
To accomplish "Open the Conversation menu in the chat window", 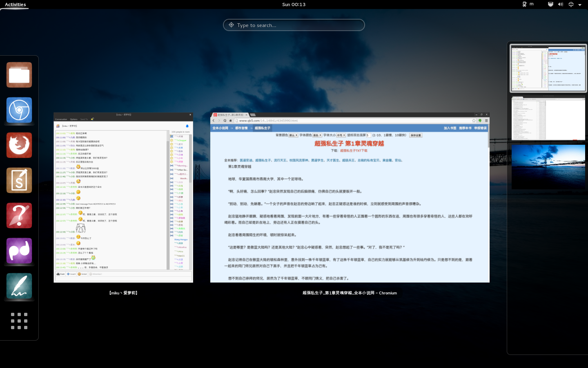I will (61, 119).
